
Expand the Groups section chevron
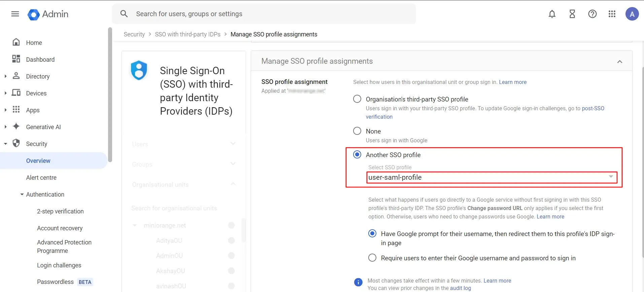pyautogui.click(x=233, y=164)
